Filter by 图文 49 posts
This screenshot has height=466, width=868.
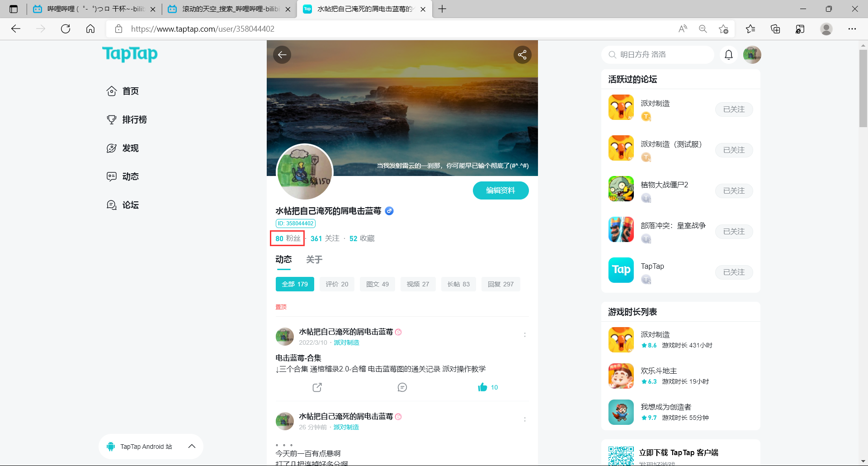[x=377, y=284]
